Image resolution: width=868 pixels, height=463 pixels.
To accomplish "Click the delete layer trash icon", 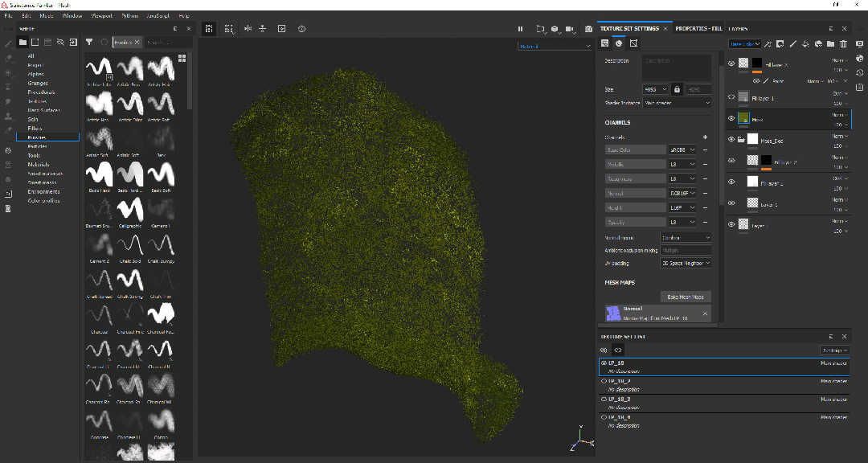I will (x=843, y=43).
